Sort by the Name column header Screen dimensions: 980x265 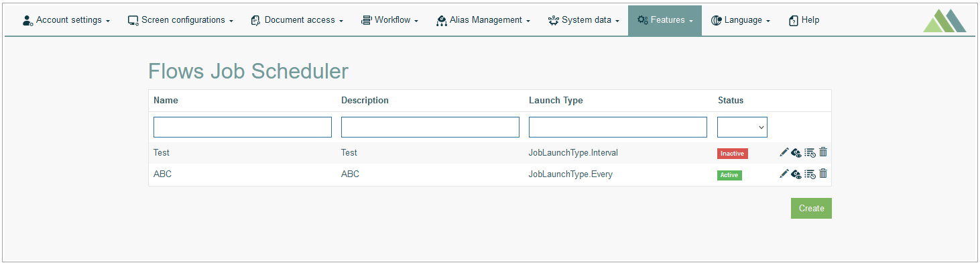tap(166, 101)
